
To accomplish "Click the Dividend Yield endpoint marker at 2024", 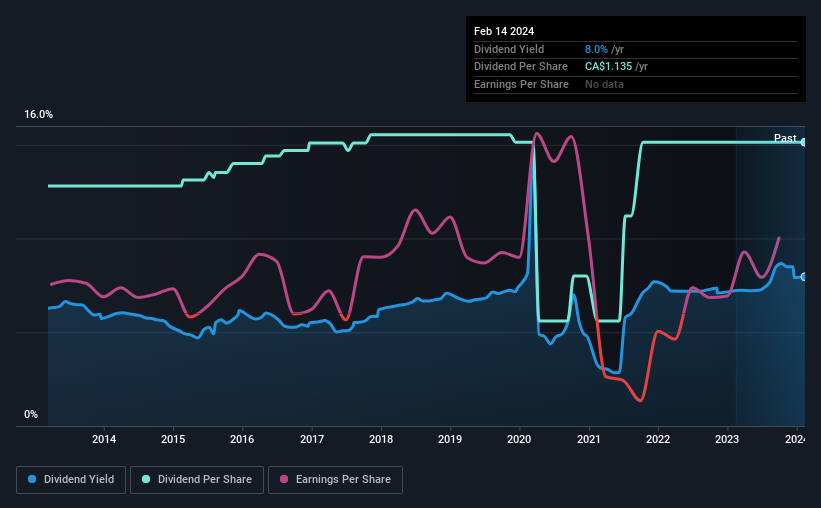I will tap(804, 277).
